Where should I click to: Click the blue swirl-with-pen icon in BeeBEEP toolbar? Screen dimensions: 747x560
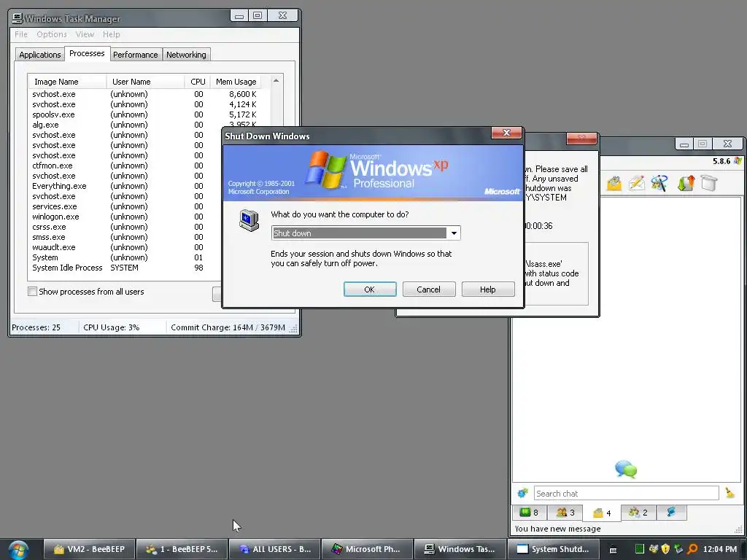click(x=659, y=183)
